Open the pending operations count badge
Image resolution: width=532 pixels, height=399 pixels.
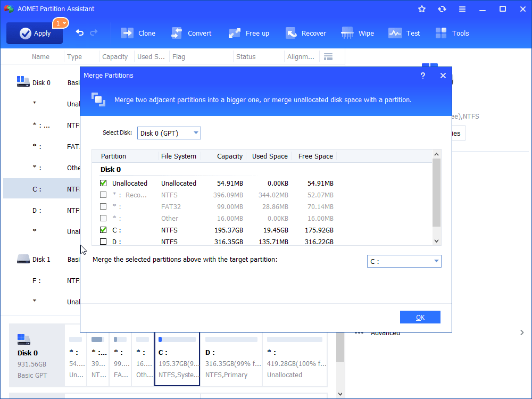click(61, 23)
